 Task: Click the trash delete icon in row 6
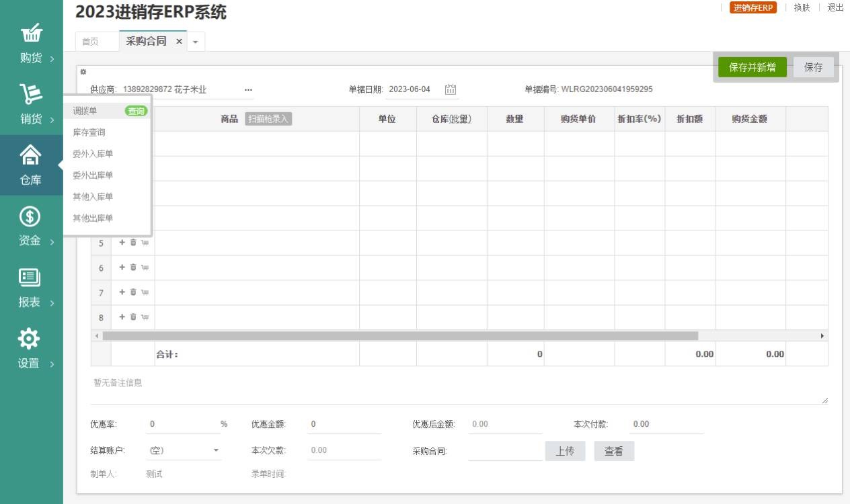pyautogui.click(x=133, y=267)
